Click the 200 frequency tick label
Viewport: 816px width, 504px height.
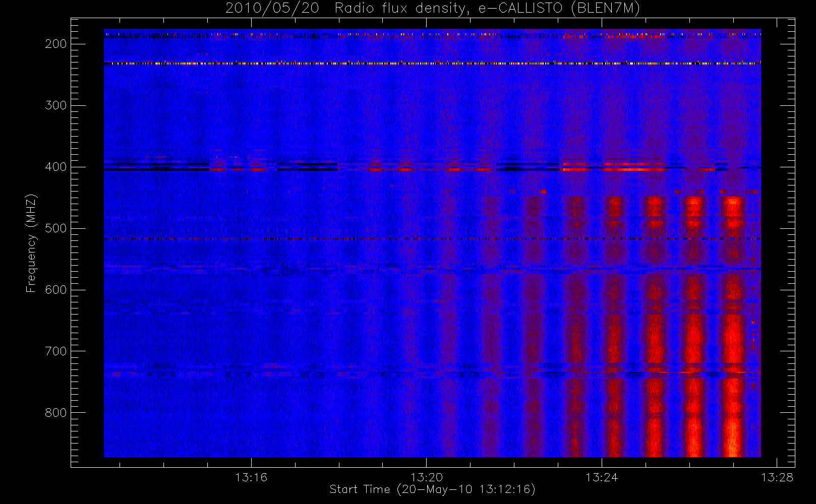(x=55, y=44)
